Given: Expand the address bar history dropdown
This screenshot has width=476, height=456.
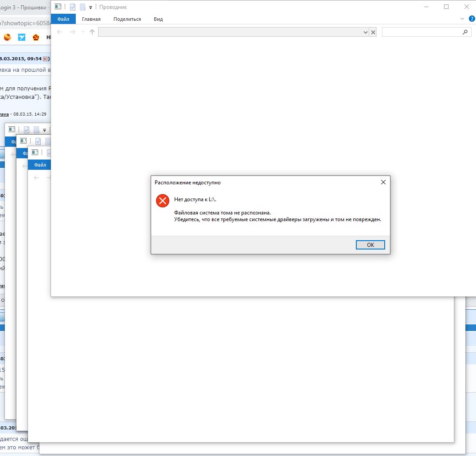Looking at the screenshot, I should 366,32.
